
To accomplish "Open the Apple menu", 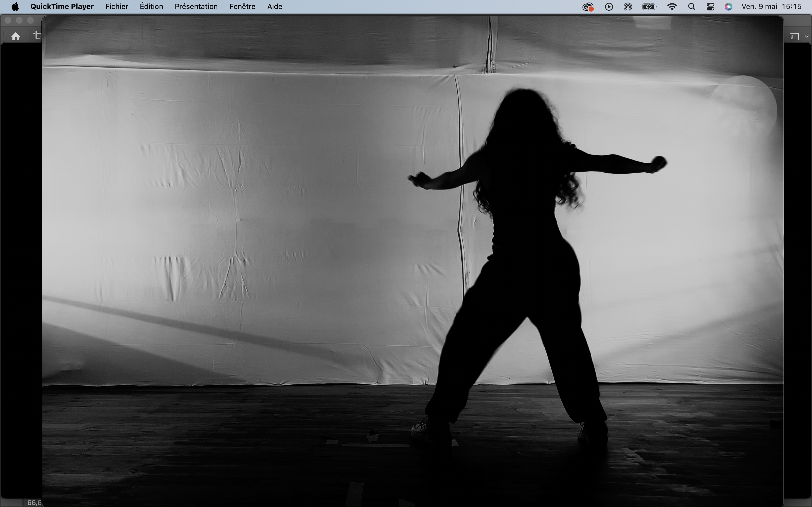I will pos(15,7).
